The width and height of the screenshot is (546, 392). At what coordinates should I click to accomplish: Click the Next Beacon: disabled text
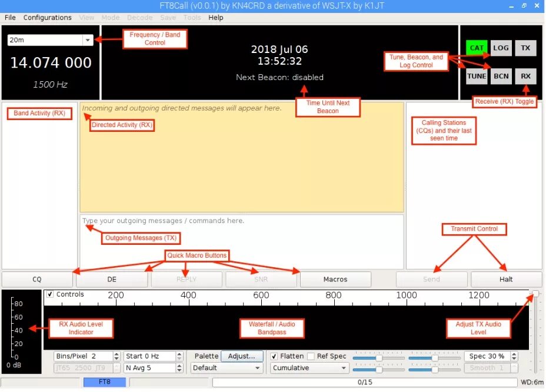point(279,77)
